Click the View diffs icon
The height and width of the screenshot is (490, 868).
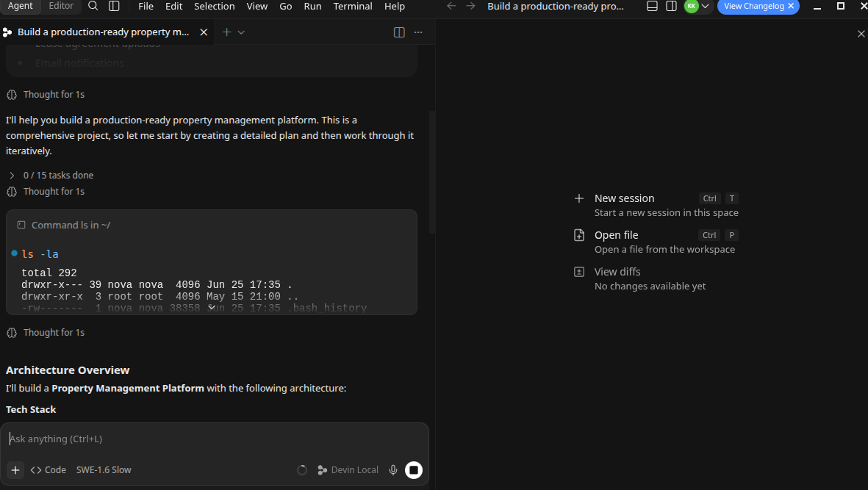[579, 272]
